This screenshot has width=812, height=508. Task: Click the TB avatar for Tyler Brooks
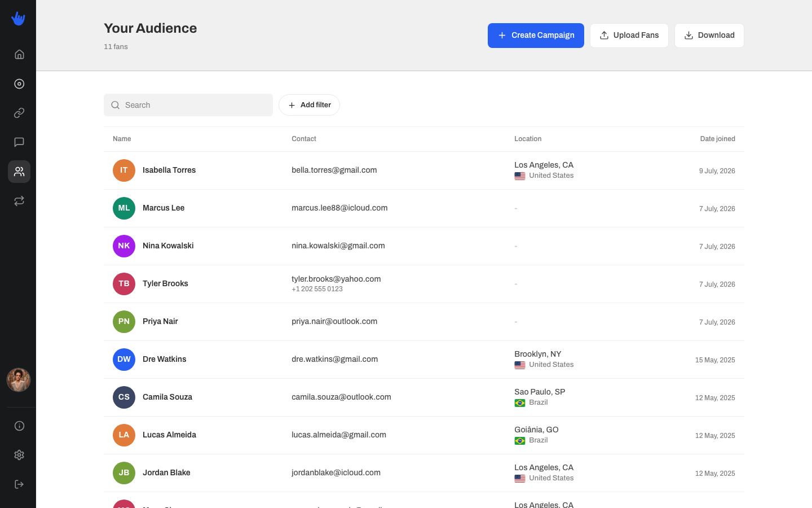124,284
